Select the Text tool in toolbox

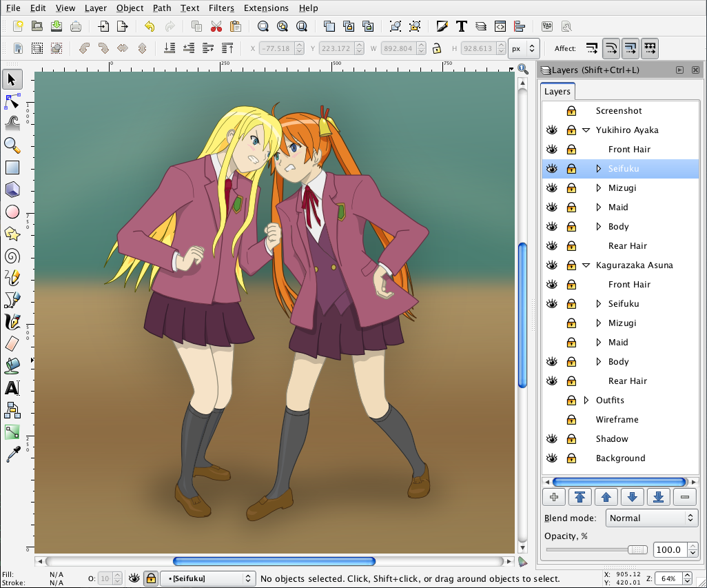12,388
